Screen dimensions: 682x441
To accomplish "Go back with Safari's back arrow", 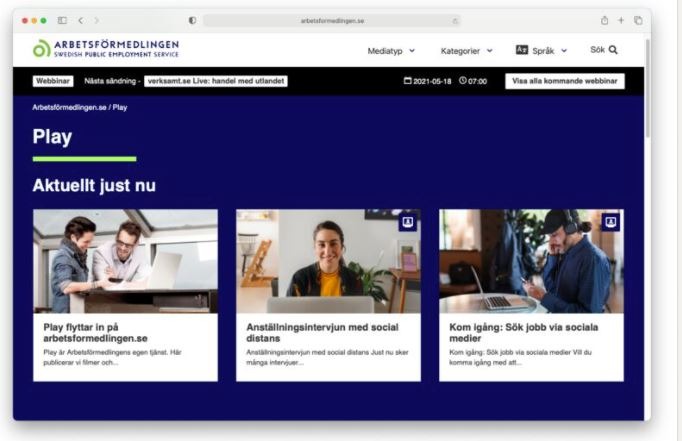I will (x=81, y=20).
